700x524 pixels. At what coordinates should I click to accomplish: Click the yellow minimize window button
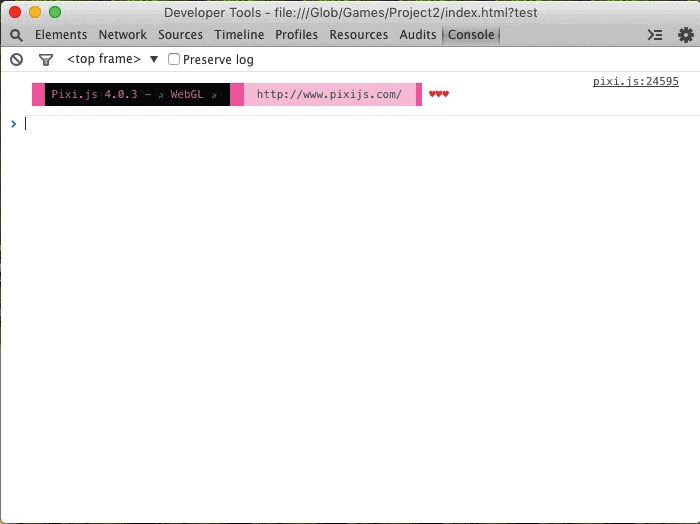35,12
